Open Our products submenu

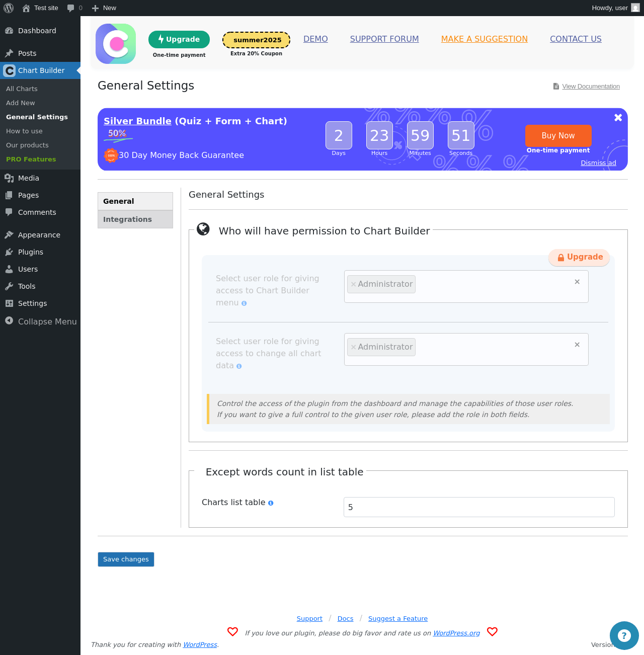pyautogui.click(x=27, y=145)
